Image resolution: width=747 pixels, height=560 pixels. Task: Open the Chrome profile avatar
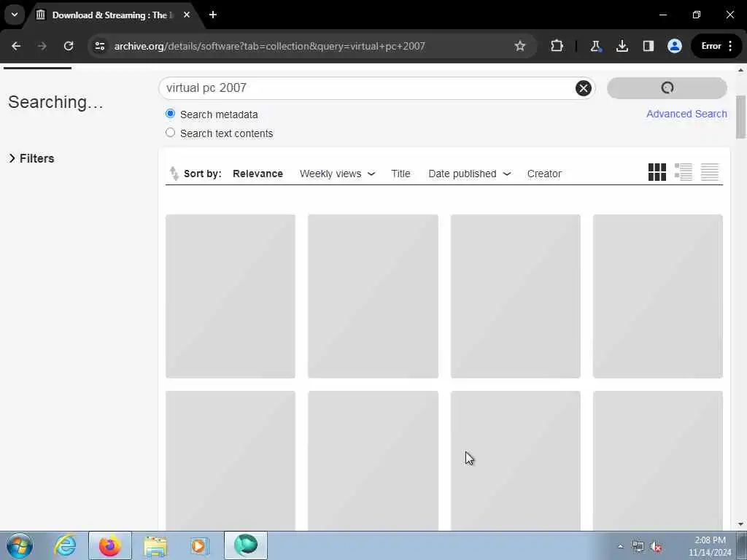675,46
